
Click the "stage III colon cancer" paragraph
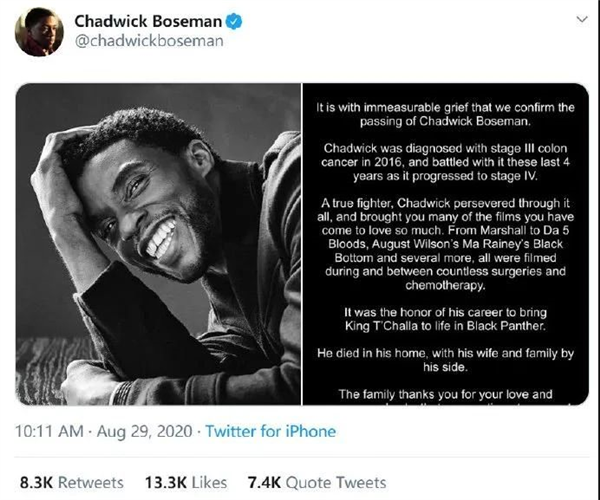(445, 162)
